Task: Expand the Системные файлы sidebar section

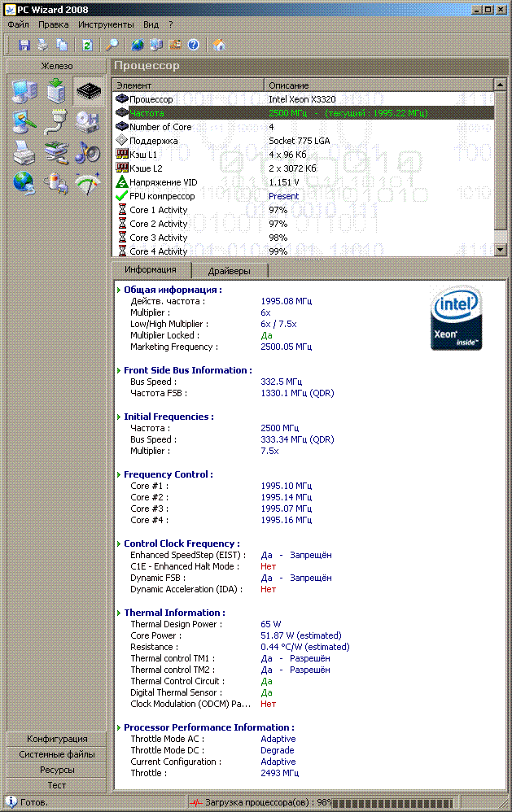Action: click(x=57, y=754)
